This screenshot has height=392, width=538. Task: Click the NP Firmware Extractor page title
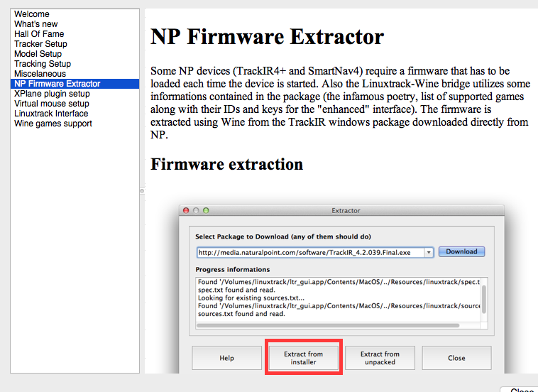[268, 37]
